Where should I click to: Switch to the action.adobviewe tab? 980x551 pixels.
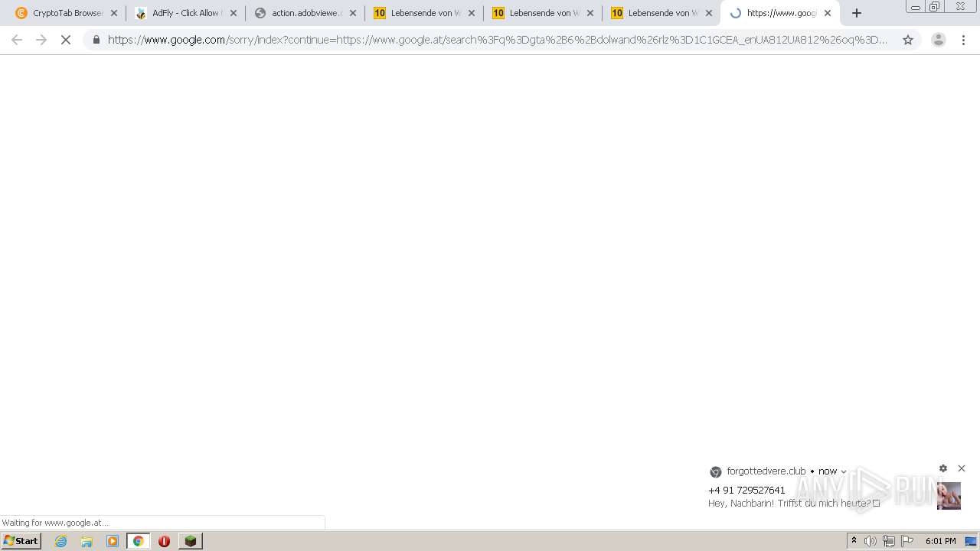pos(305,13)
